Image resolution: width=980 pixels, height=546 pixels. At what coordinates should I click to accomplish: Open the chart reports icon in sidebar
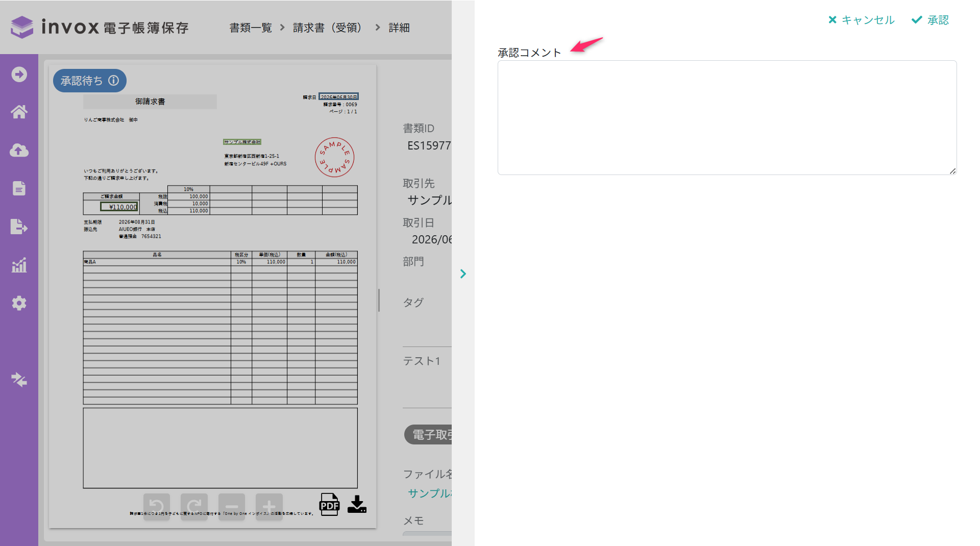click(x=19, y=265)
